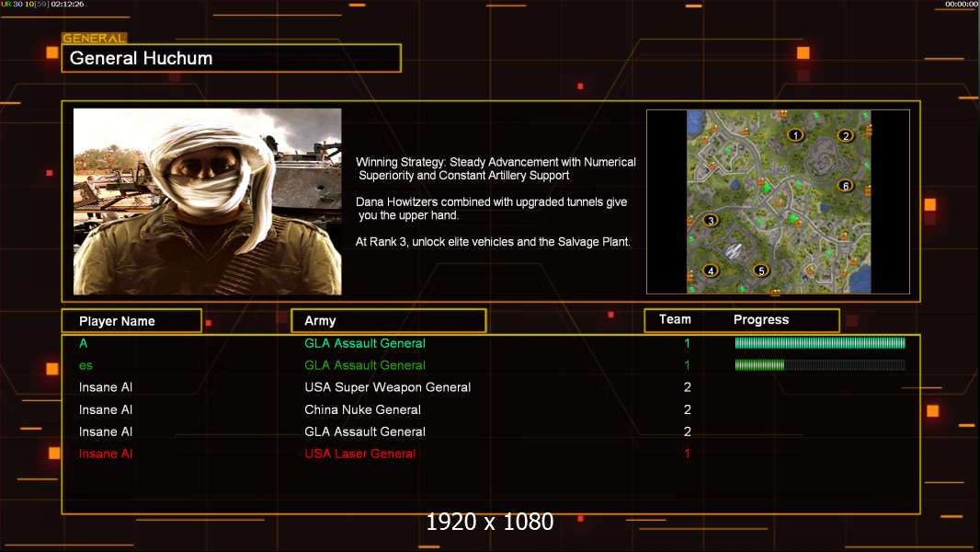The width and height of the screenshot is (980, 552).
Task: Select Insane AI in the USA Super Weapon row
Action: tap(106, 387)
